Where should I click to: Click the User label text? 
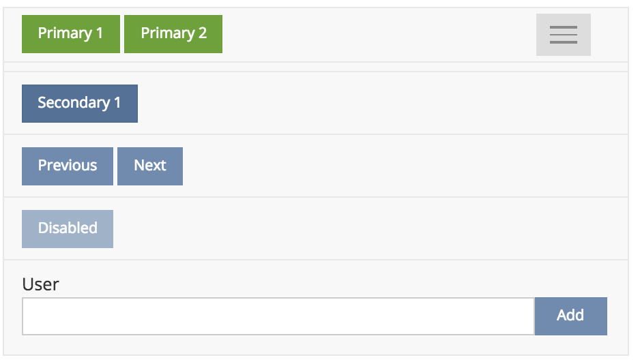[40, 284]
